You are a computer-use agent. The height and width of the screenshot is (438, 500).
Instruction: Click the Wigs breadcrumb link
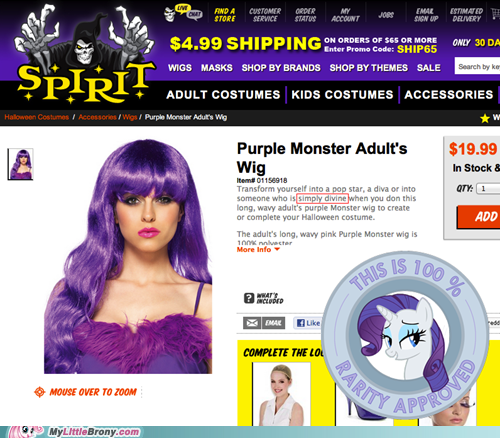pos(130,117)
